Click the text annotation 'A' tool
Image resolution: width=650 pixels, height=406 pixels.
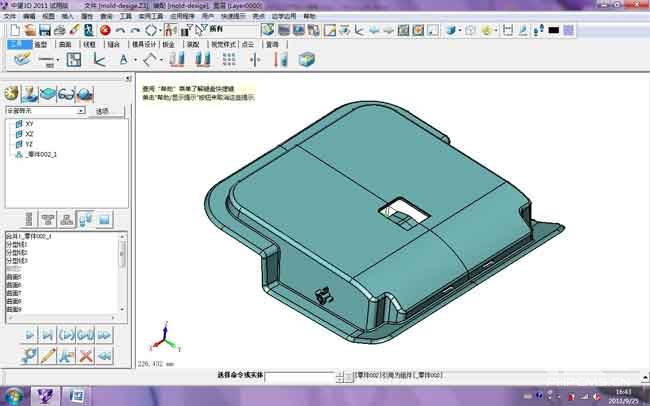[124, 60]
